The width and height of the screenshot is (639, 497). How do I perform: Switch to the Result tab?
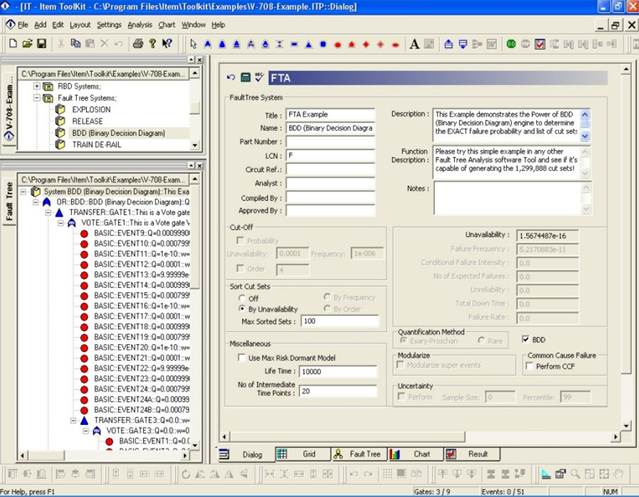point(477,454)
